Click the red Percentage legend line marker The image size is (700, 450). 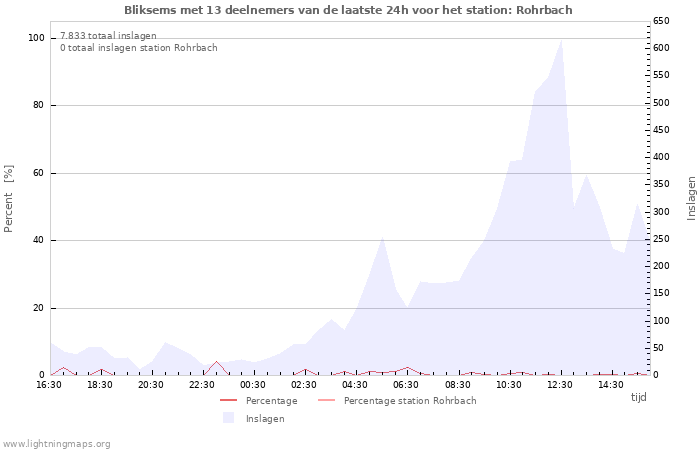(228, 401)
